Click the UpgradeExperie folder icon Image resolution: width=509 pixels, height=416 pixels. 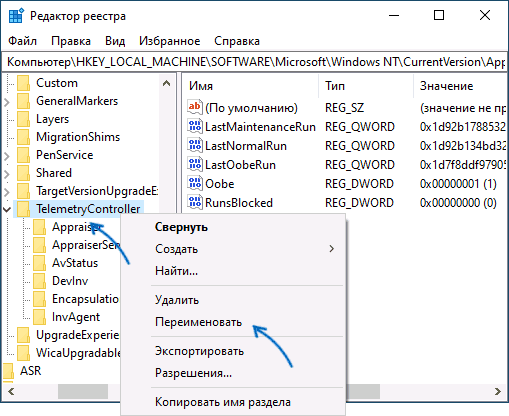pos(24,335)
